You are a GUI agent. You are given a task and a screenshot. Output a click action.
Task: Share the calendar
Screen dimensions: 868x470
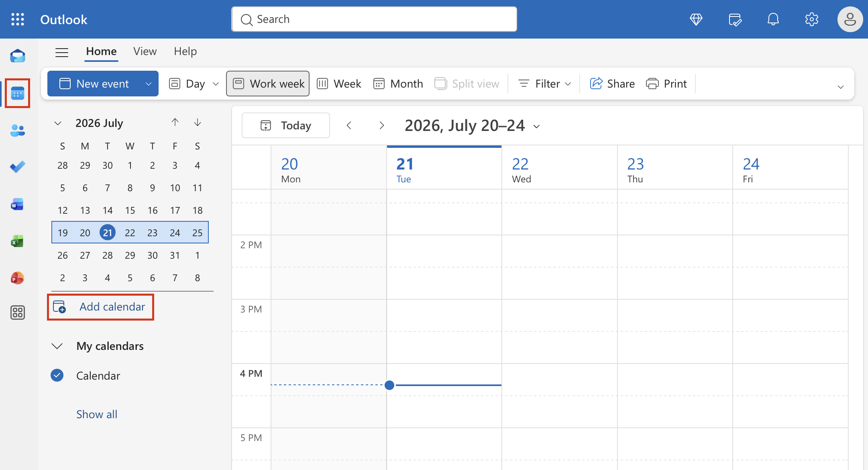coord(612,84)
